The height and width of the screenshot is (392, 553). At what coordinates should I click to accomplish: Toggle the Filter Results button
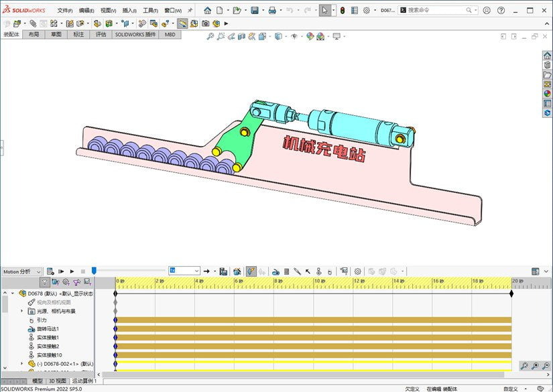click(87, 282)
